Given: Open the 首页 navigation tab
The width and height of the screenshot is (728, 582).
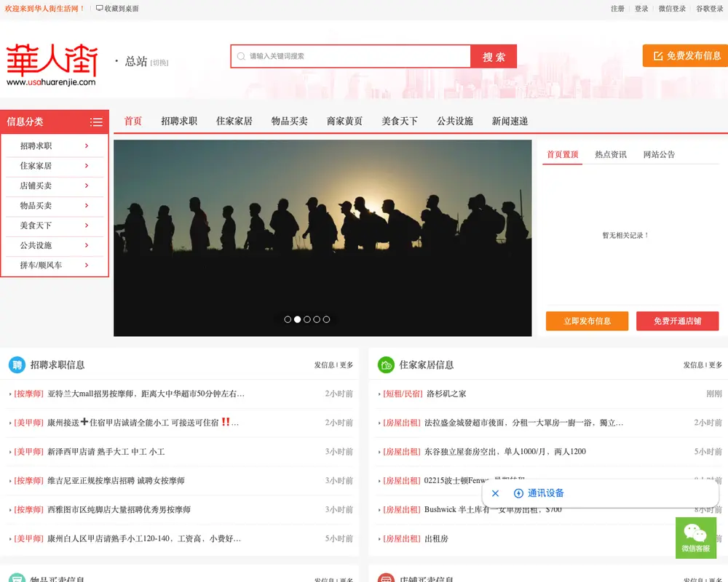Looking at the screenshot, I should [132, 121].
